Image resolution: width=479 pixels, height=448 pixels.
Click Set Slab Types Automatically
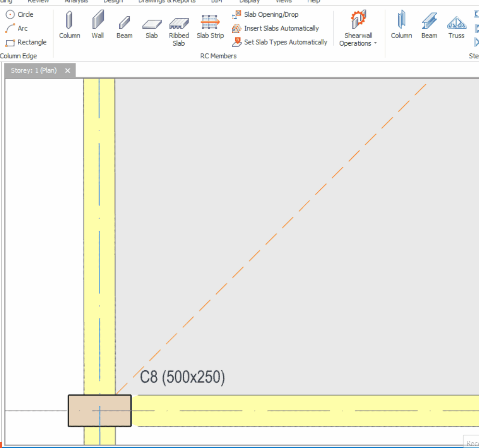click(x=280, y=42)
